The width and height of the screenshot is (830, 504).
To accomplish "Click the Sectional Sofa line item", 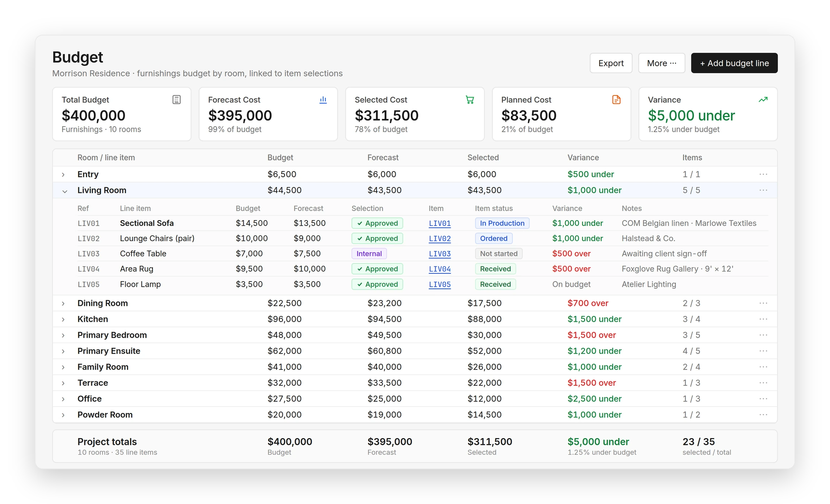I will 147,223.
